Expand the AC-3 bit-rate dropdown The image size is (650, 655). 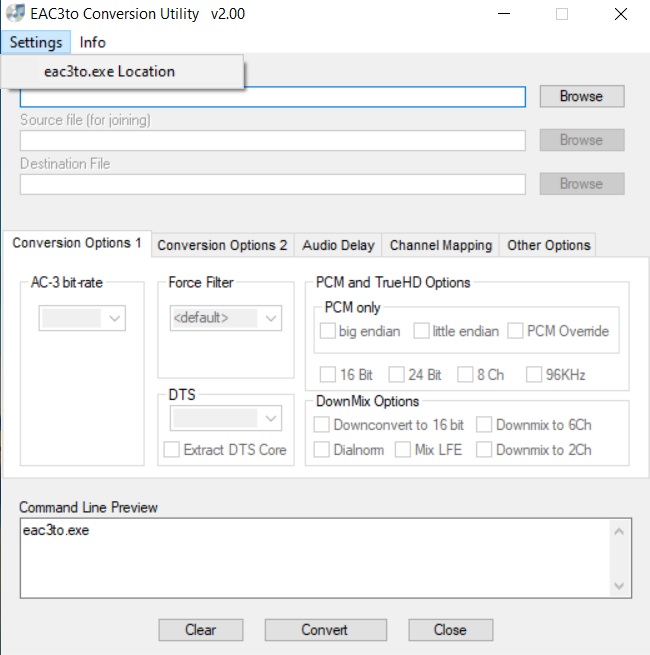tap(82, 318)
